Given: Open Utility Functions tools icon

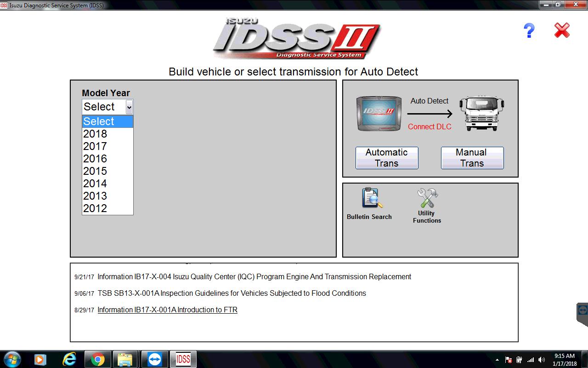Looking at the screenshot, I should 427,198.
